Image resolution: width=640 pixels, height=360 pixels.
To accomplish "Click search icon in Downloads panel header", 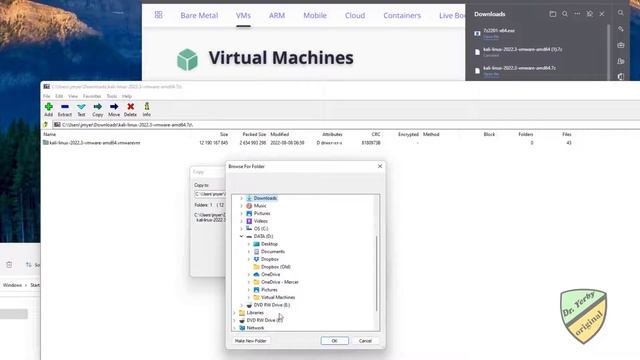I will (x=565, y=14).
